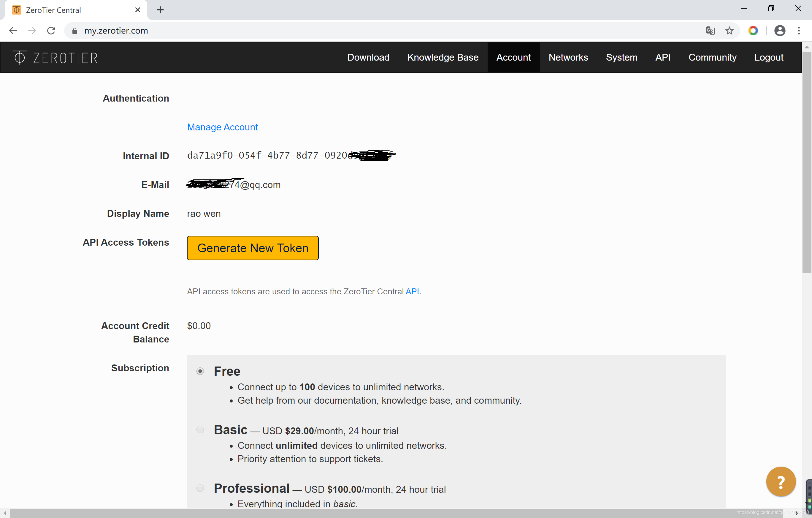Viewport: 812px width, 518px height.
Task: Click the display name 'rao wen'
Action: (204, 214)
